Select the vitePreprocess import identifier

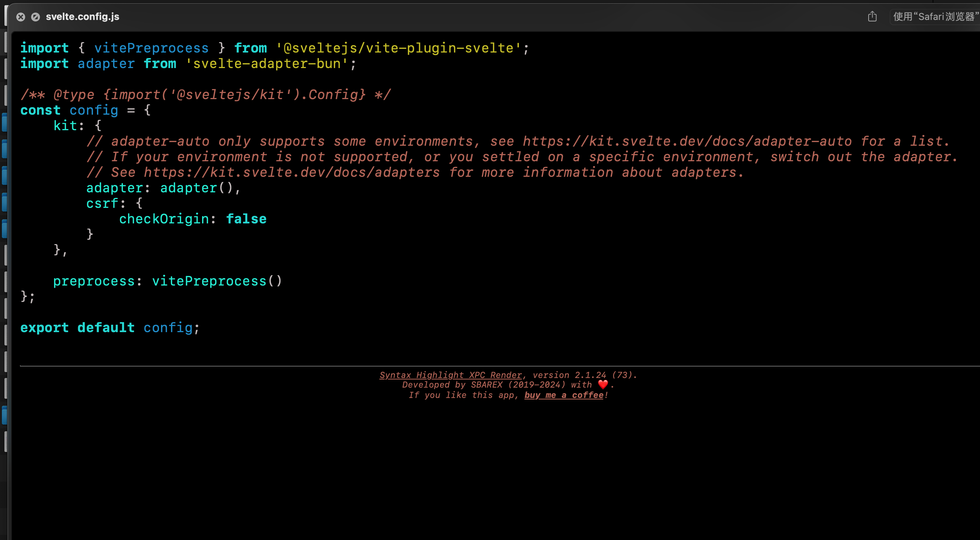(x=151, y=48)
